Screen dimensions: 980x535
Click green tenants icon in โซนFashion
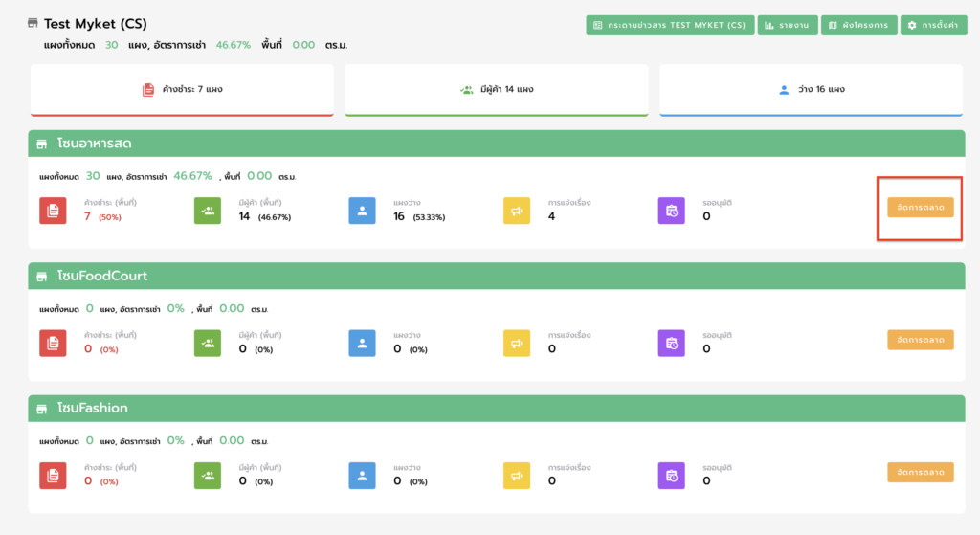208,475
